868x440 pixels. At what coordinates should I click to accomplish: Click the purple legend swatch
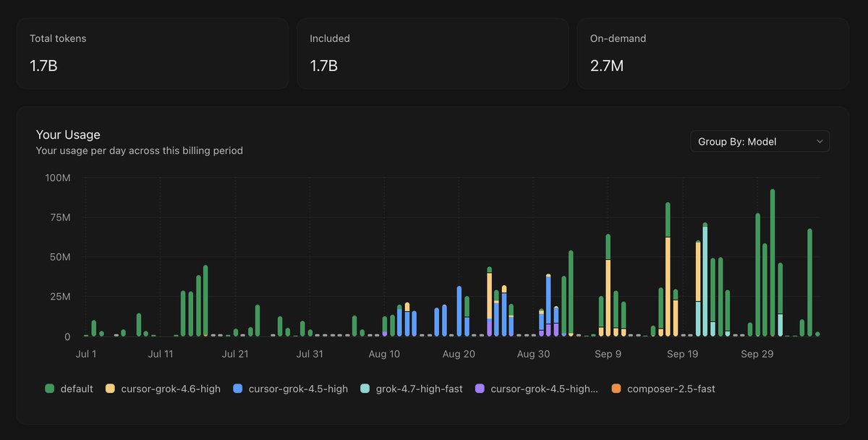480,389
